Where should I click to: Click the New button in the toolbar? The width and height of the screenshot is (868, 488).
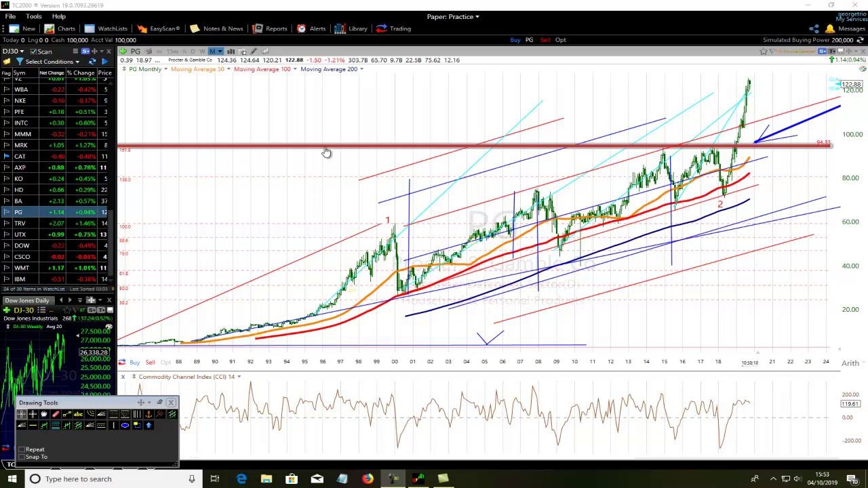pos(22,28)
